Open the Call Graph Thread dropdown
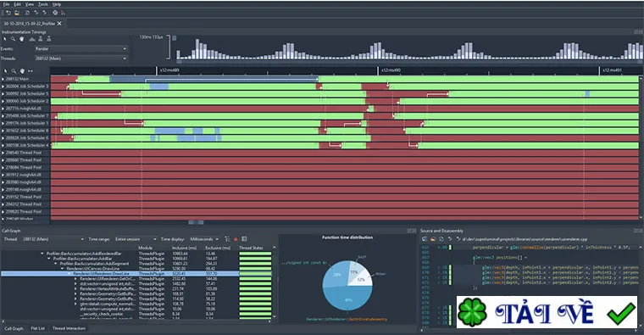644x335 pixels. click(53, 239)
